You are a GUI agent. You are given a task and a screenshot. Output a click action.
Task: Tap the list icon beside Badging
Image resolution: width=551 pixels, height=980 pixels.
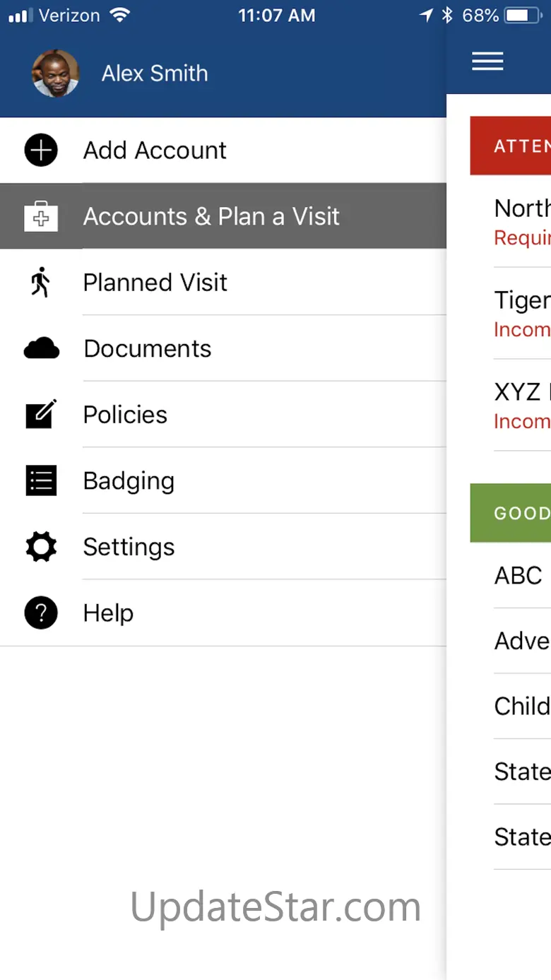tap(41, 481)
